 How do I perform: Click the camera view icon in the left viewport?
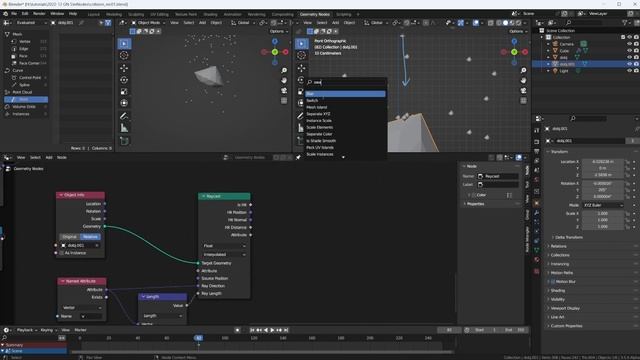coord(284,91)
